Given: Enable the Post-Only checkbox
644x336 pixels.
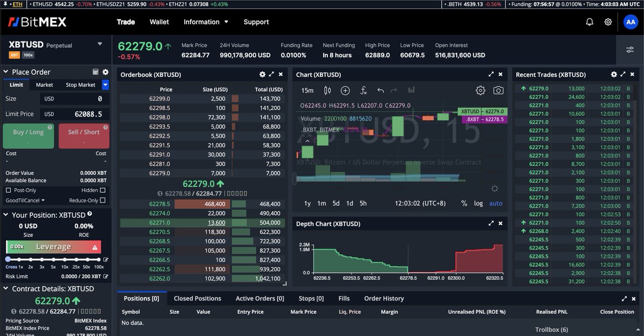Looking at the screenshot, I should point(8,190).
